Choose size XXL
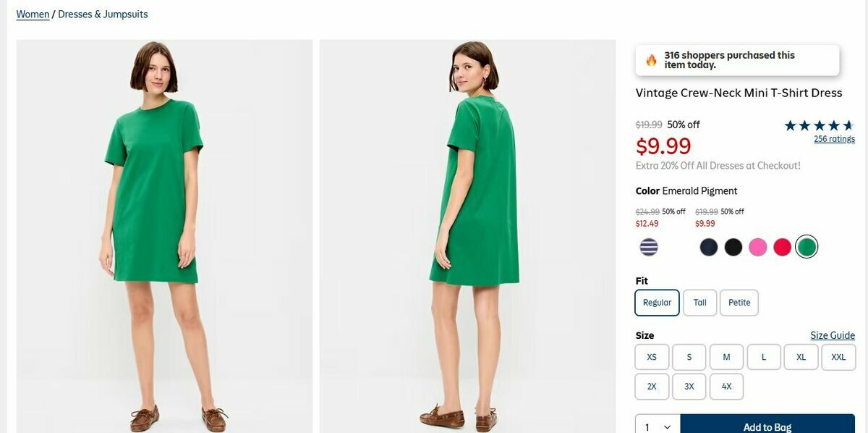 point(838,357)
